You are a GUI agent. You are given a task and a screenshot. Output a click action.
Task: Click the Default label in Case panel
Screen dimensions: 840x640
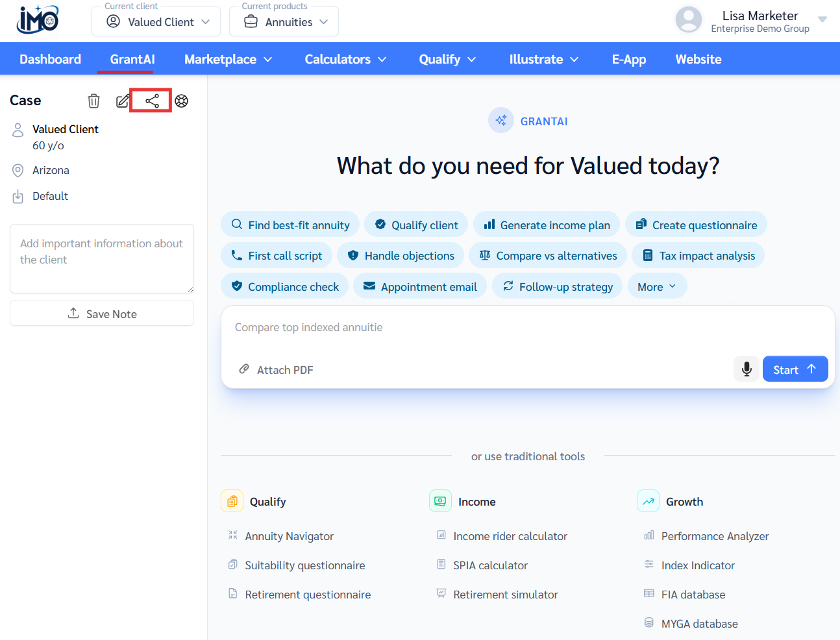tap(50, 196)
